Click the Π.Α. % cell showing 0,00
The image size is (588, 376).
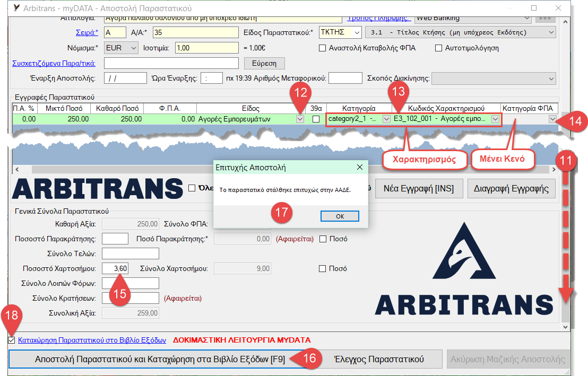[x=25, y=119]
